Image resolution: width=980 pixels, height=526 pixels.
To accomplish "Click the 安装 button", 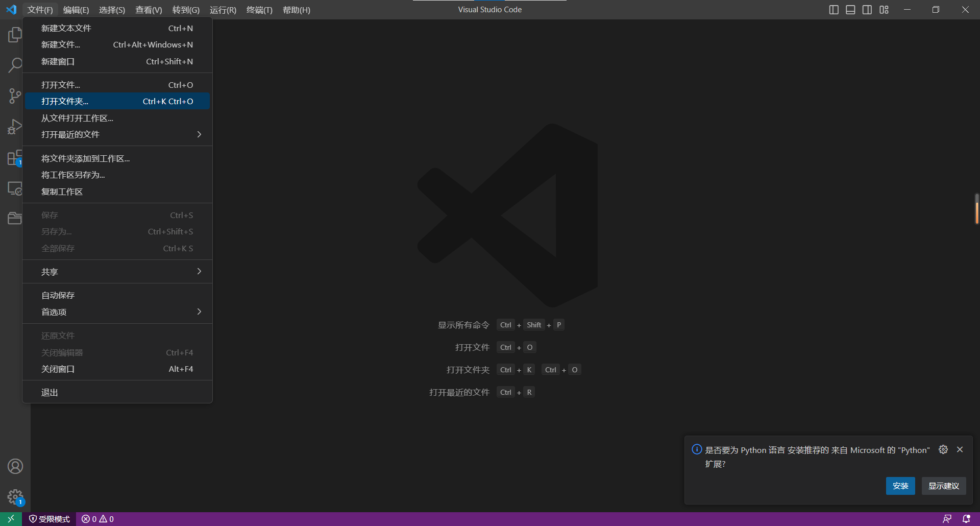I will pyautogui.click(x=900, y=486).
